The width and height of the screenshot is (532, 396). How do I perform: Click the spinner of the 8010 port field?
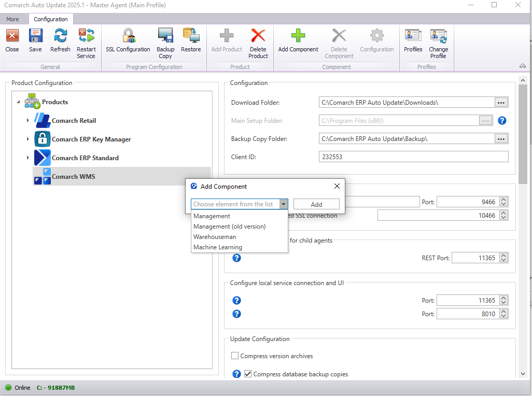pyautogui.click(x=503, y=314)
